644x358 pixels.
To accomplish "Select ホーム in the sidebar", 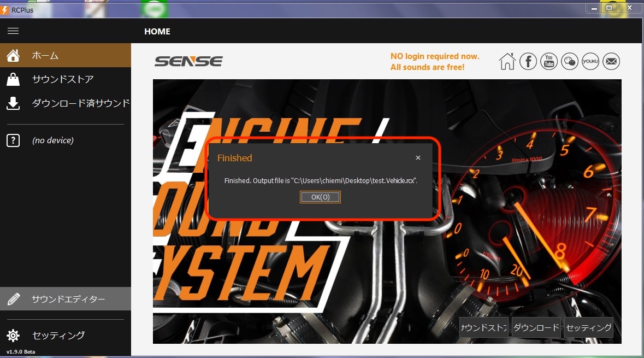I will [66, 55].
